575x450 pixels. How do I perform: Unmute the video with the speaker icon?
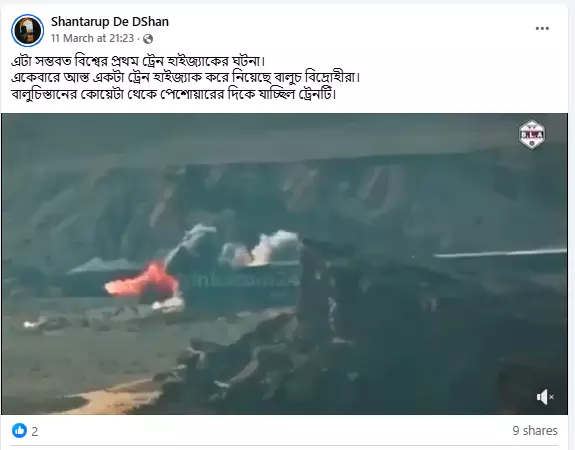(545, 397)
